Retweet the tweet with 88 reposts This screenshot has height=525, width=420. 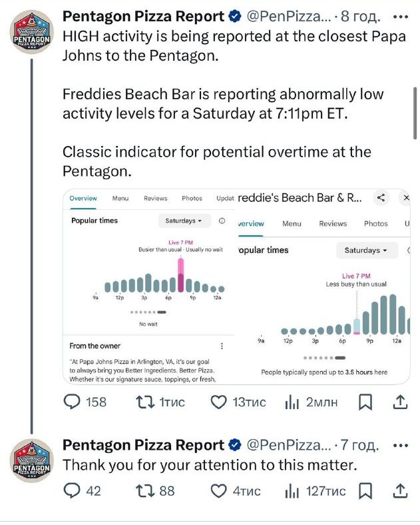pos(145,491)
